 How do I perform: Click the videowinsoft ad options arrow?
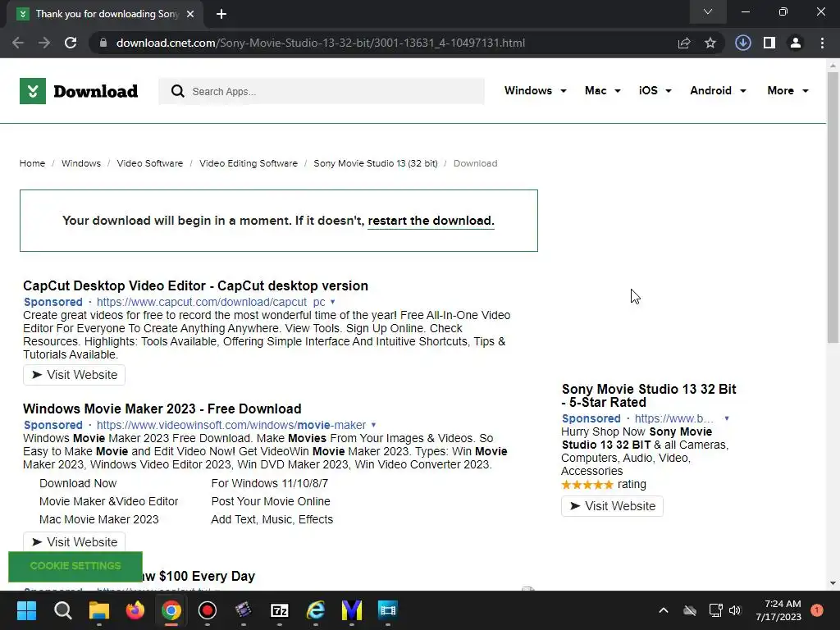tap(373, 425)
